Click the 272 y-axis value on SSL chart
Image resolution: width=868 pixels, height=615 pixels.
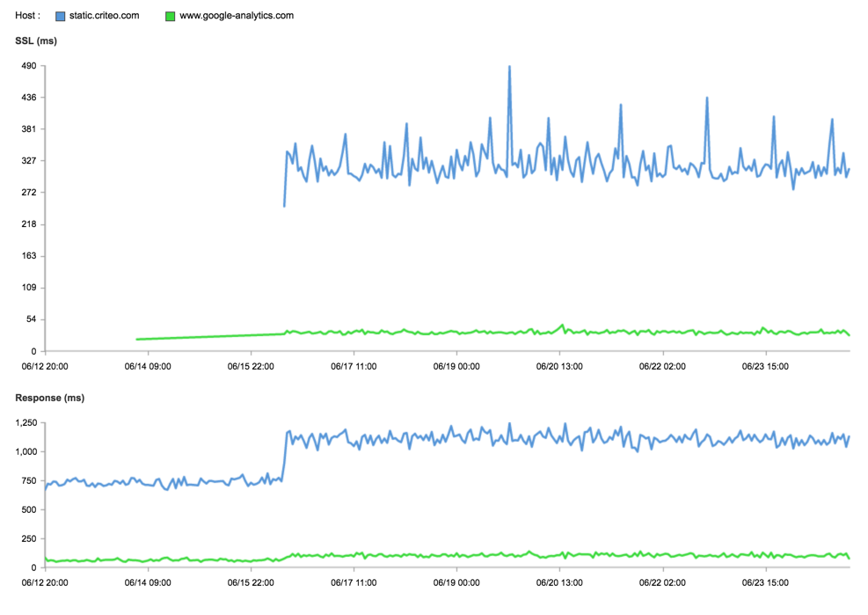click(x=29, y=193)
